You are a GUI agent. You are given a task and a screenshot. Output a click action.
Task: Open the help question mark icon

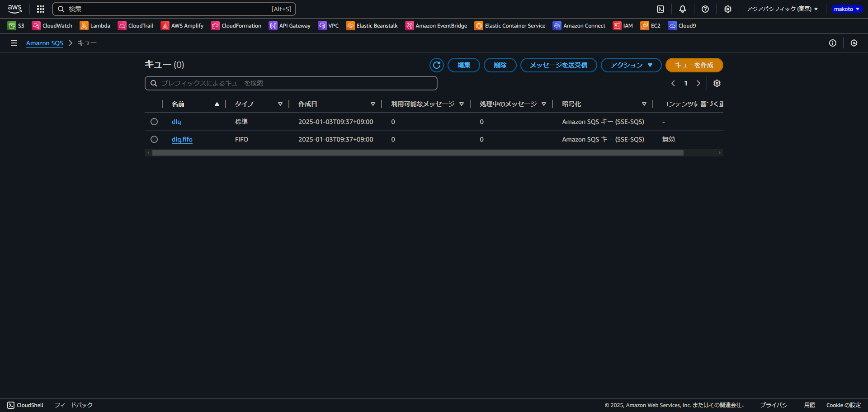tap(705, 9)
